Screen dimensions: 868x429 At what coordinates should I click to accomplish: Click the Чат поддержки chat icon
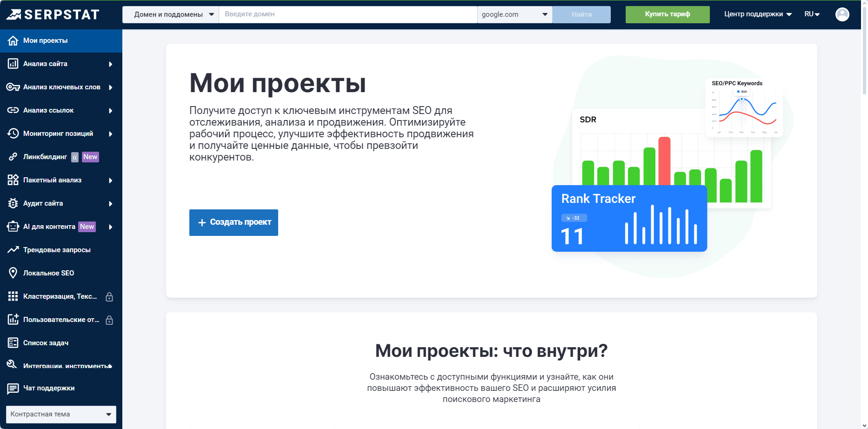(x=13, y=388)
